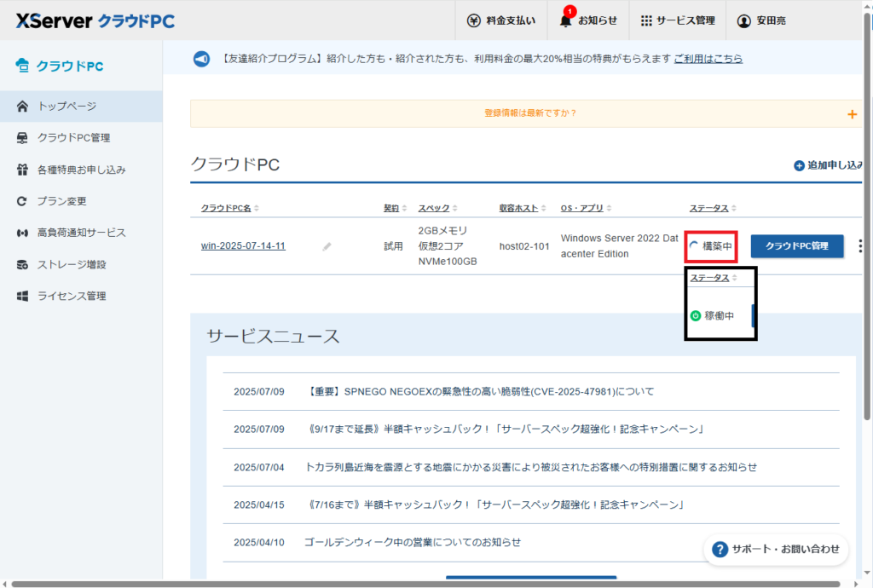Expand the 登録情報は最新ですか? banner plus
Viewport: 873px width, 588px height.
(852, 114)
